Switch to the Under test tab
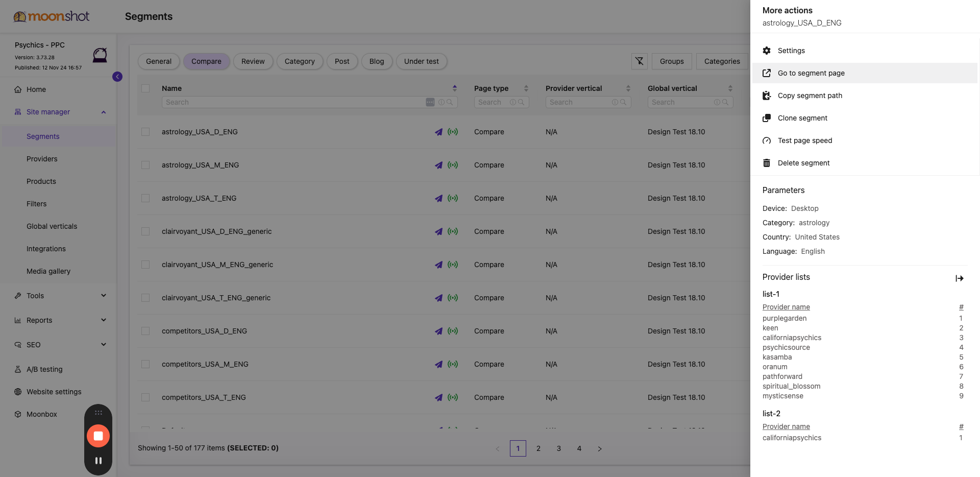Image resolution: width=980 pixels, height=477 pixels. pos(422,61)
